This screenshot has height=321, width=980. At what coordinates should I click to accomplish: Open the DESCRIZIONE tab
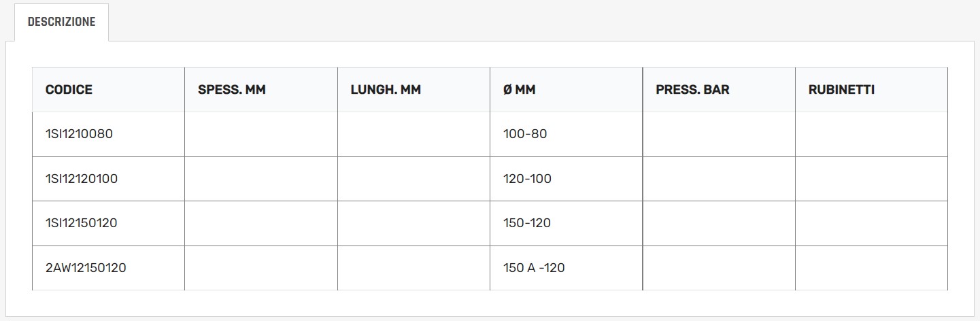(x=61, y=22)
